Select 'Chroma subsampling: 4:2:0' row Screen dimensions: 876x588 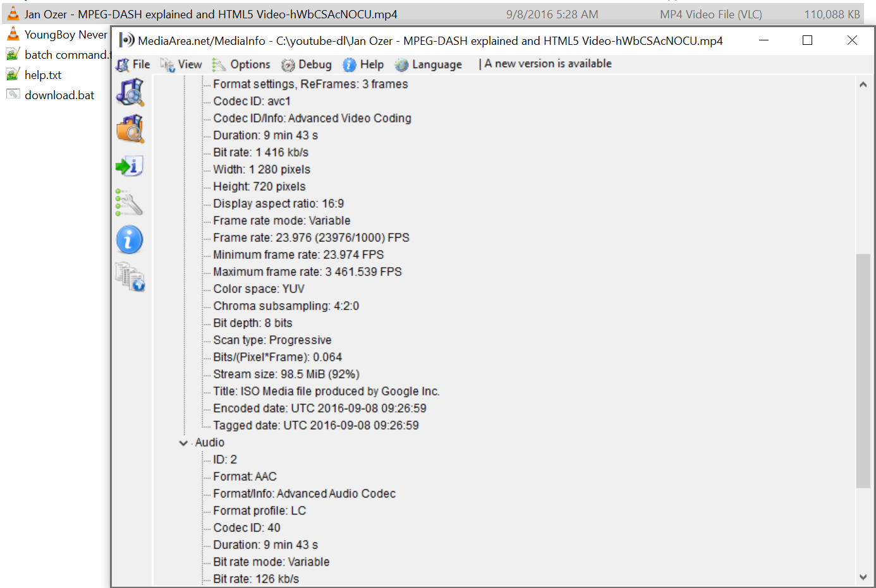coord(286,306)
